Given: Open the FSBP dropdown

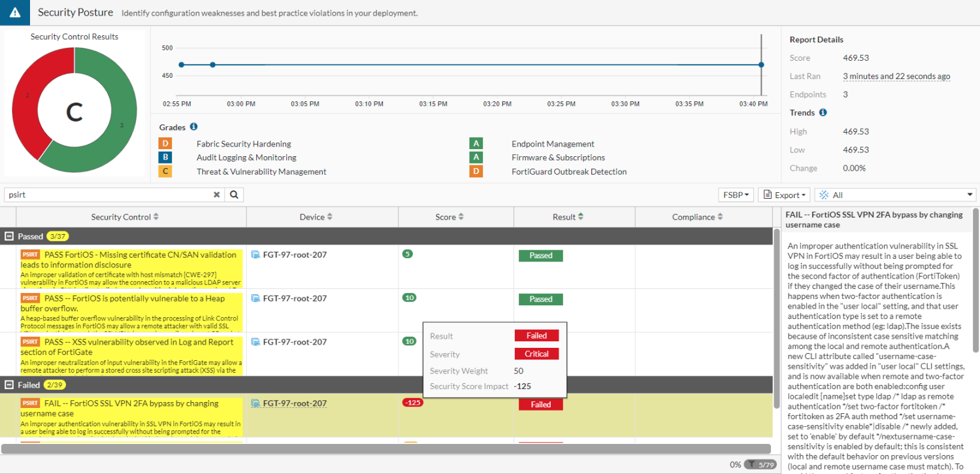Looking at the screenshot, I should (736, 194).
